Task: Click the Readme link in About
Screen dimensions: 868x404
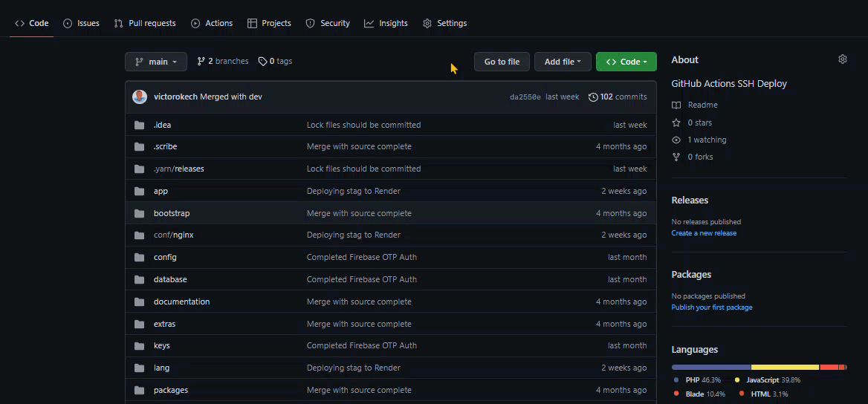Action: pyautogui.click(x=695, y=105)
